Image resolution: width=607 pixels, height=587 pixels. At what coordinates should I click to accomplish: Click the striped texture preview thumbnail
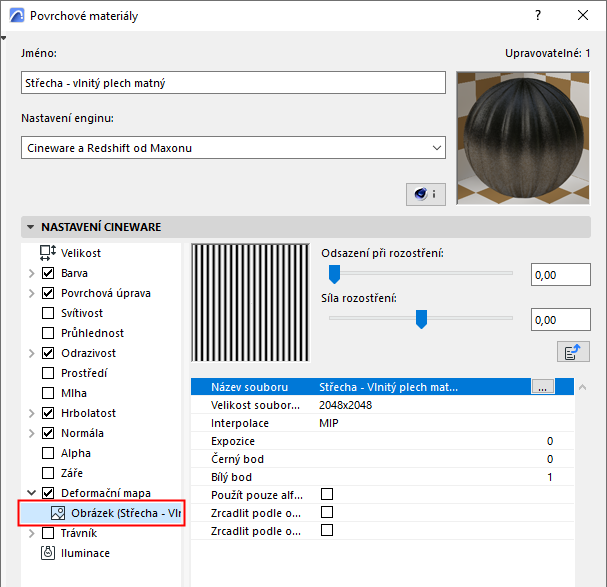click(x=250, y=302)
